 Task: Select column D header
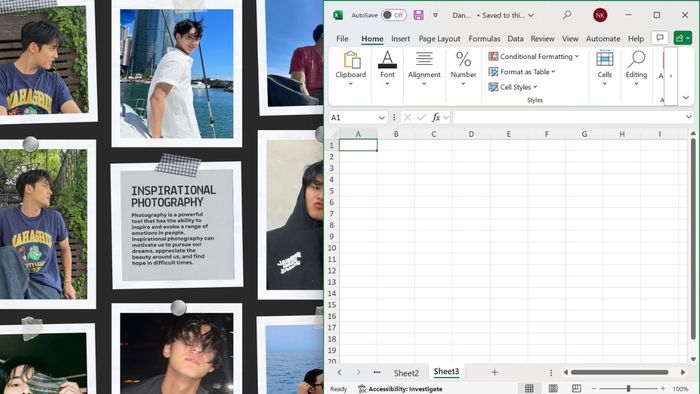(x=471, y=134)
